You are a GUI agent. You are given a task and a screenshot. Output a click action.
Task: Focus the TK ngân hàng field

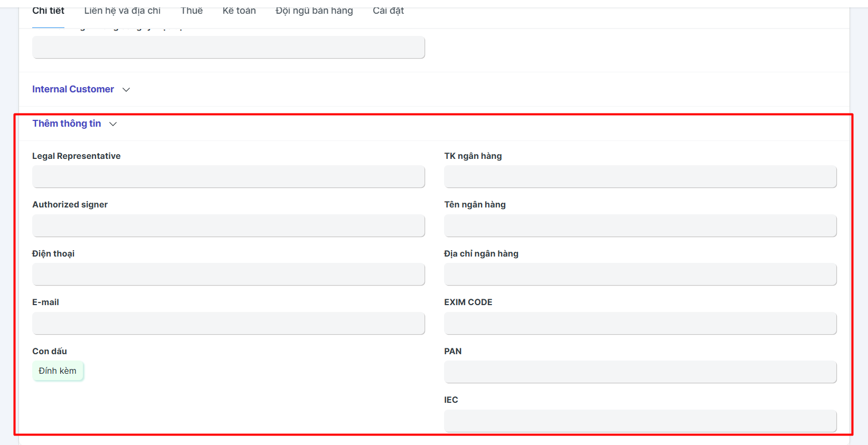640,177
